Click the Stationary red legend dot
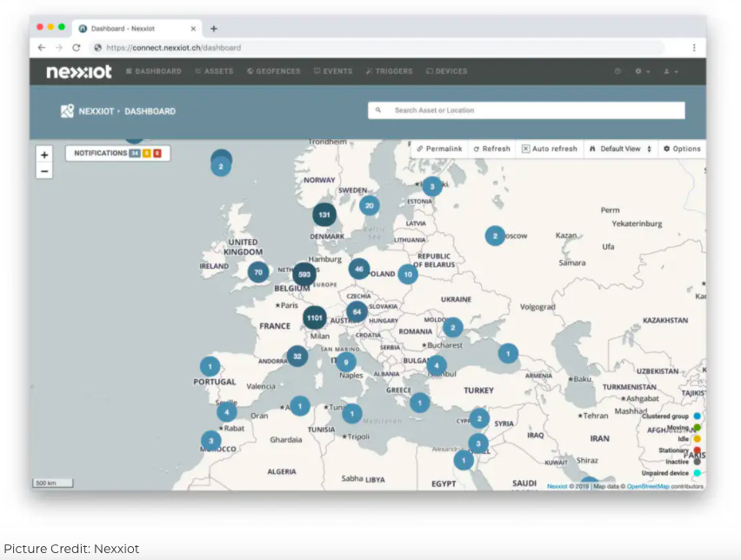This screenshot has height=560, width=741. pyautogui.click(x=697, y=450)
